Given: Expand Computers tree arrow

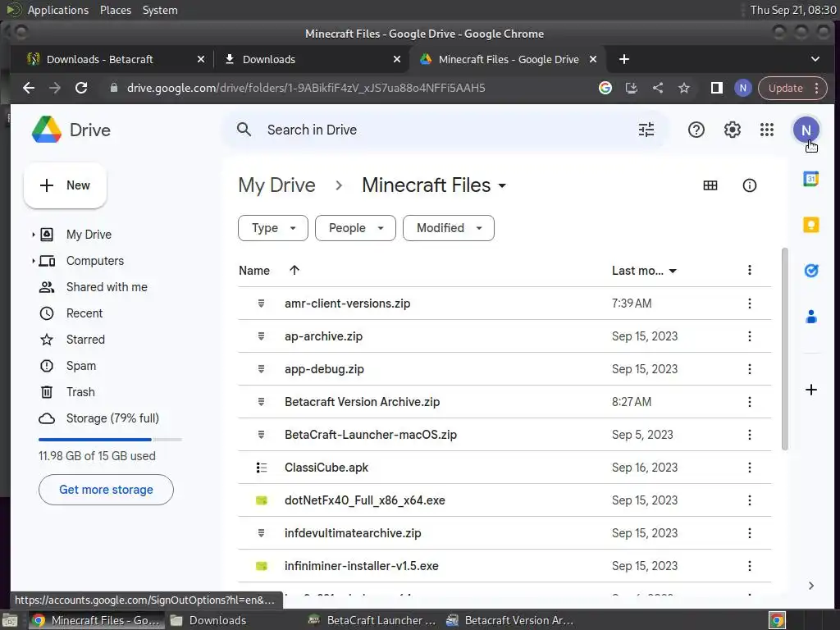Looking at the screenshot, I should click(33, 261).
